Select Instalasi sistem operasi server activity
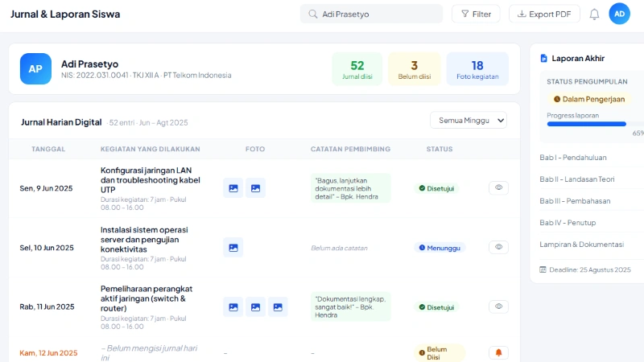This screenshot has height=362, width=644. point(144,240)
